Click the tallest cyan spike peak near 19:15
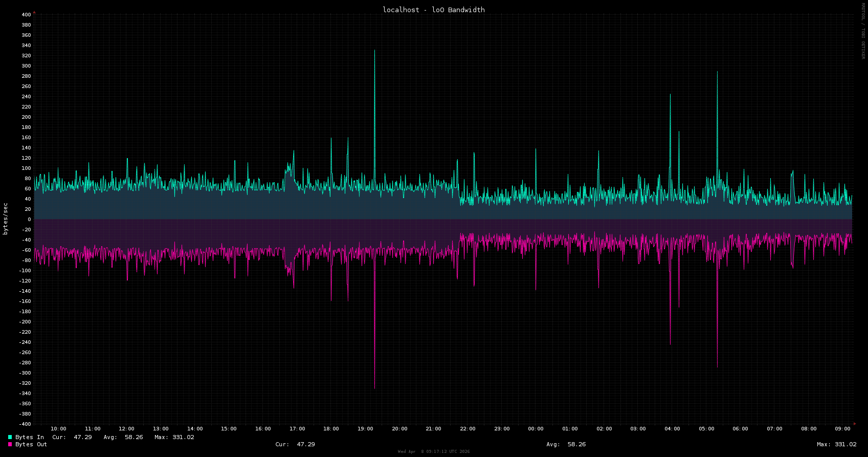Screen dimensions: 868x457 [x=374, y=51]
